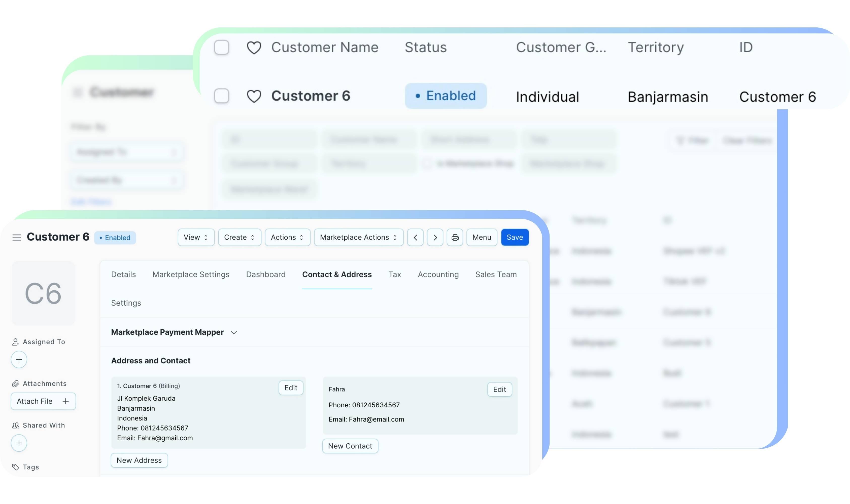The image size is (850, 504).
Task: Collapse Marketplace Payment Mapper section
Action: click(x=233, y=332)
